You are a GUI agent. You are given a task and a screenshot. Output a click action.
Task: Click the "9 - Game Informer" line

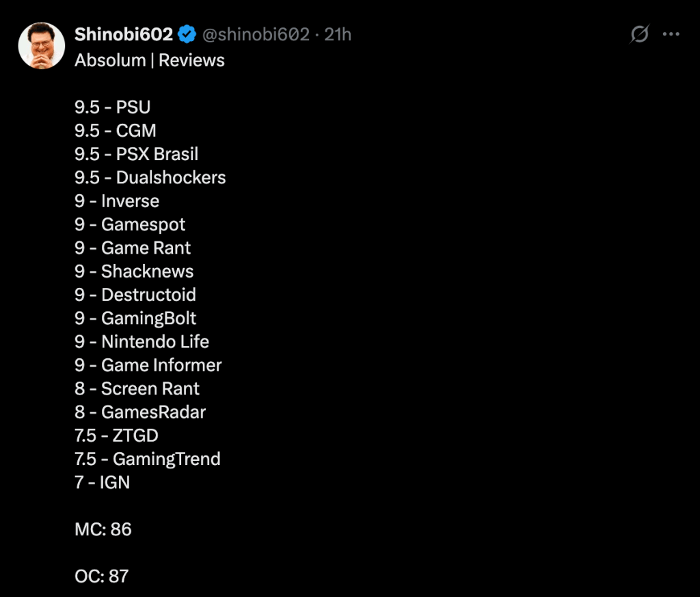[x=148, y=365]
